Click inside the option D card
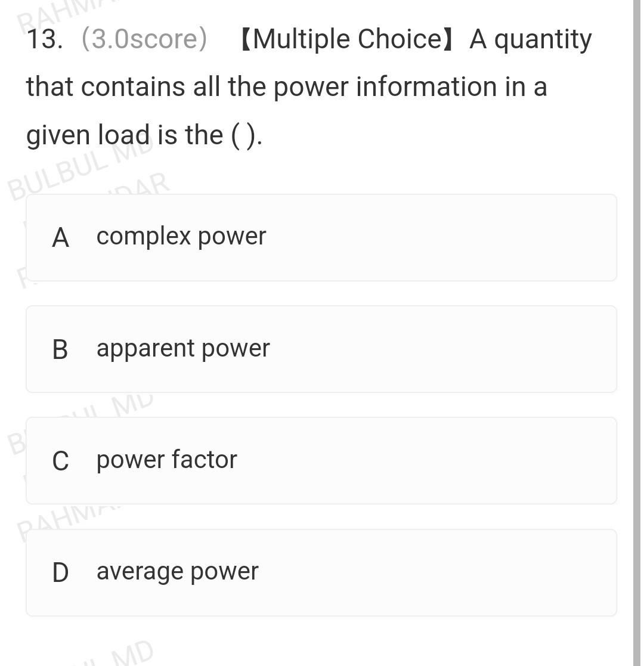644x666 pixels. [417, 572]
